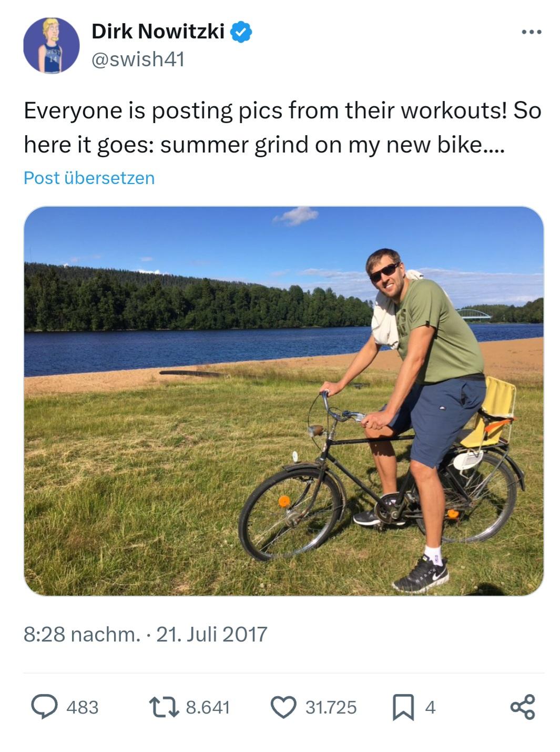
Task: Click the Dirk Nowitzki display name
Action: (x=158, y=32)
